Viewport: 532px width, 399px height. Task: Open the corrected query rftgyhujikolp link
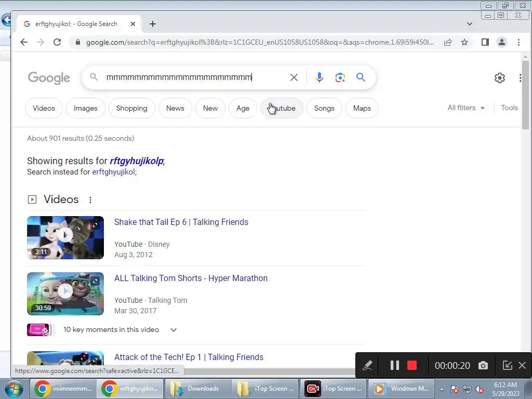[x=137, y=161]
